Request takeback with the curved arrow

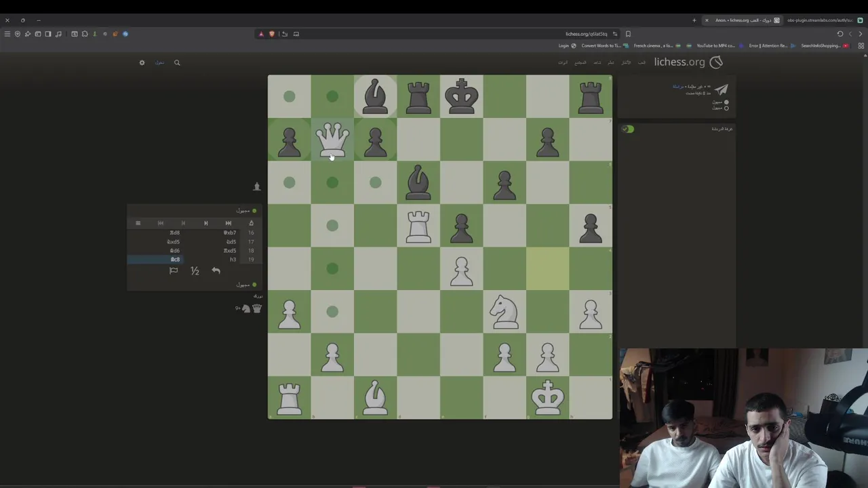pos(216,270)
